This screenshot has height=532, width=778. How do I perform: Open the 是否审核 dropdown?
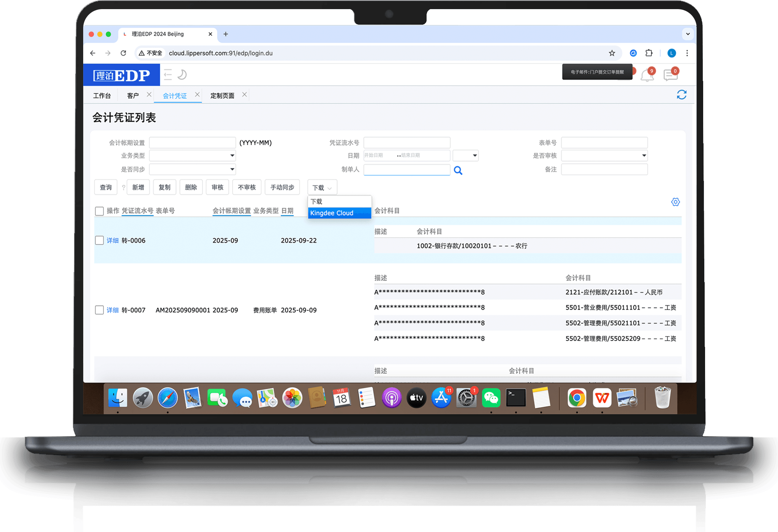click(x=604, y=155)
